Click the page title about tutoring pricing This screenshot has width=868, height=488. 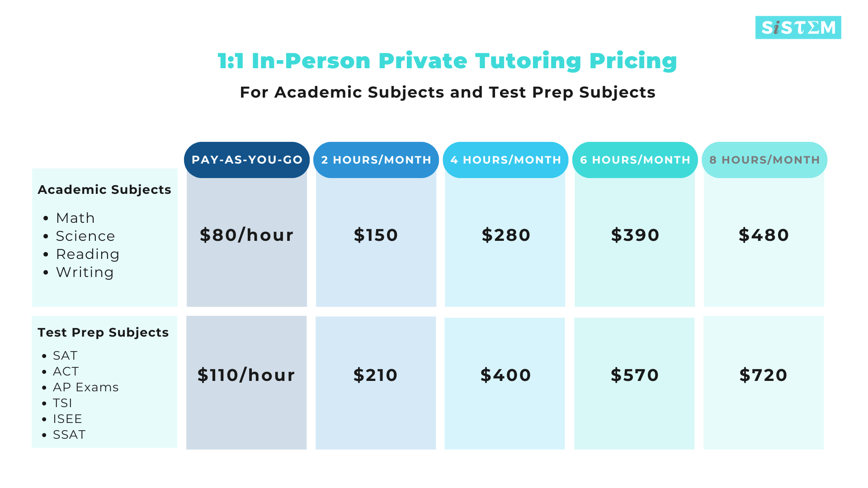click(447, 61)
